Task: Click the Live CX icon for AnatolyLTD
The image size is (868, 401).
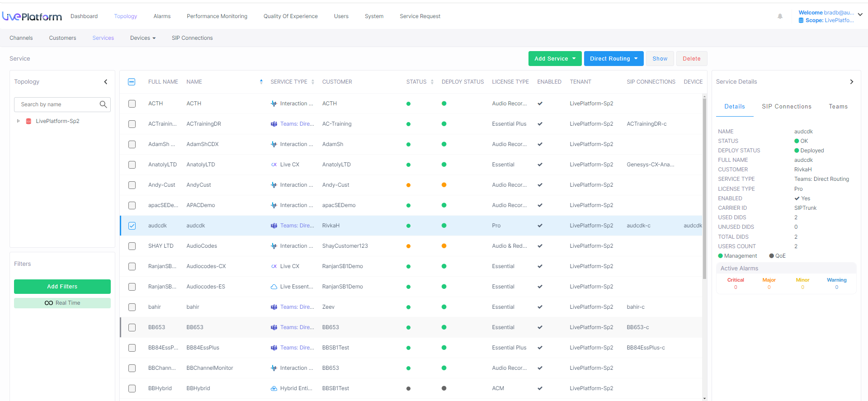Action: tap(274, 165)
